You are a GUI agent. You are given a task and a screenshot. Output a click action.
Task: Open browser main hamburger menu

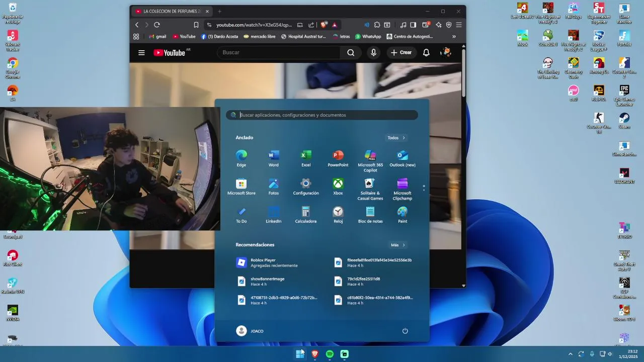459,25
